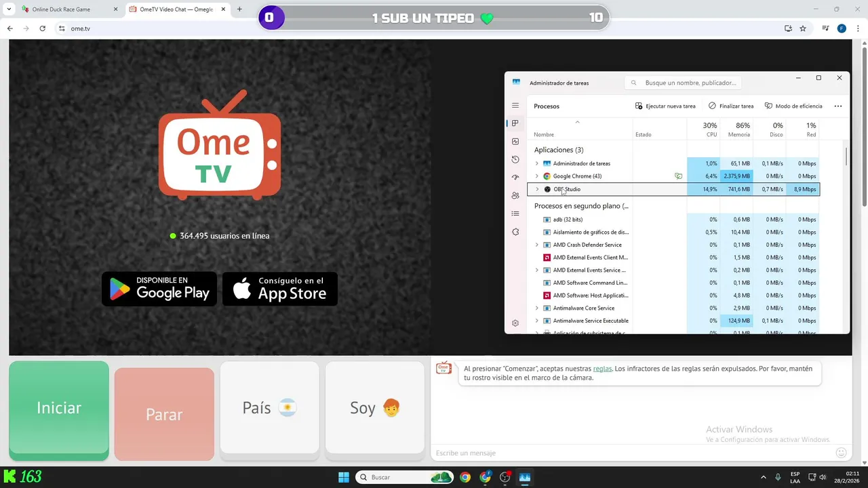Viewport: 868px width, 488px height.
Task: Click the Task Manager more options ellipsis
Action: click(x=838, y=106)
